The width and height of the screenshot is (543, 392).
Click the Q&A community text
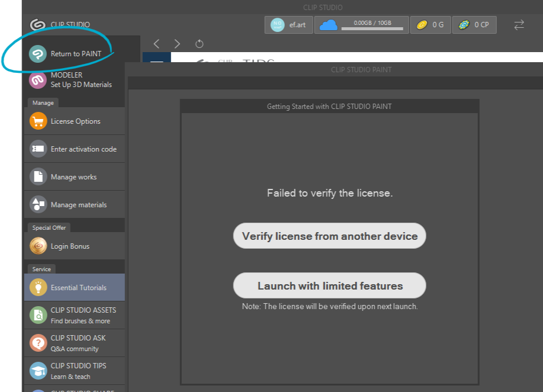click(75, 349)
